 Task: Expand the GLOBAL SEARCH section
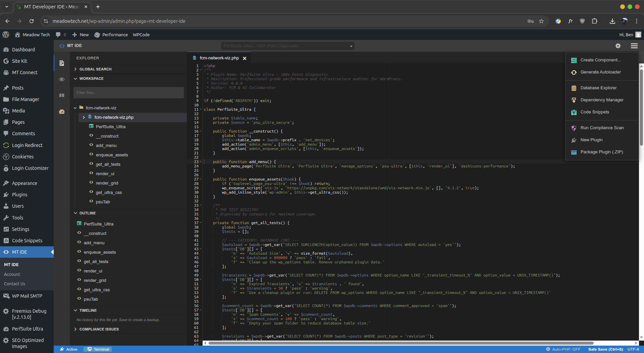click(x=96, y=69)
